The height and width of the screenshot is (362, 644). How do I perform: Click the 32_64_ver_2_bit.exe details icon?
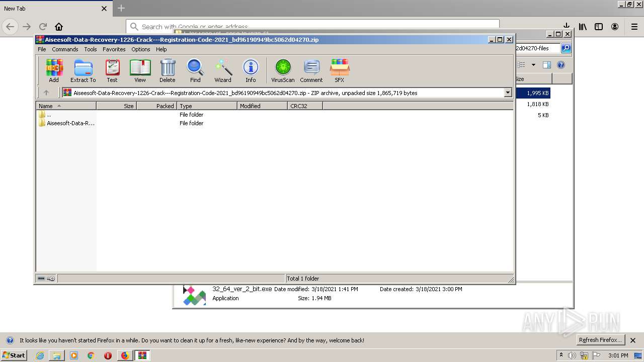coord(194,295)
